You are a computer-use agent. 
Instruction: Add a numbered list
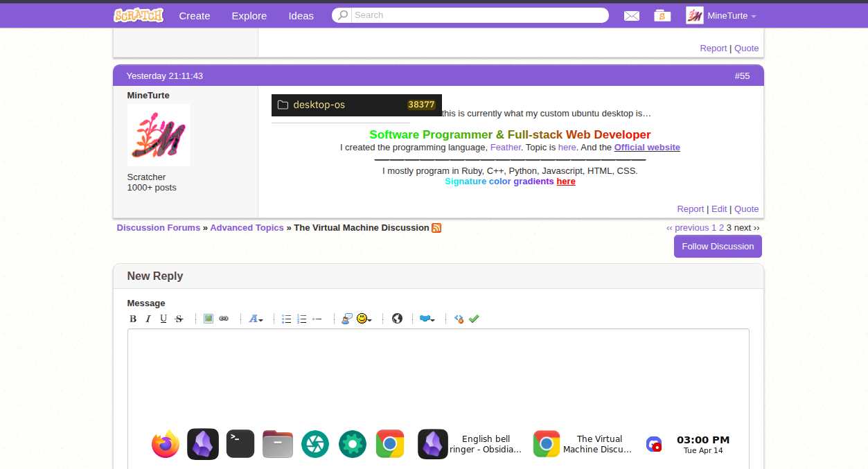tap(302, 319)
